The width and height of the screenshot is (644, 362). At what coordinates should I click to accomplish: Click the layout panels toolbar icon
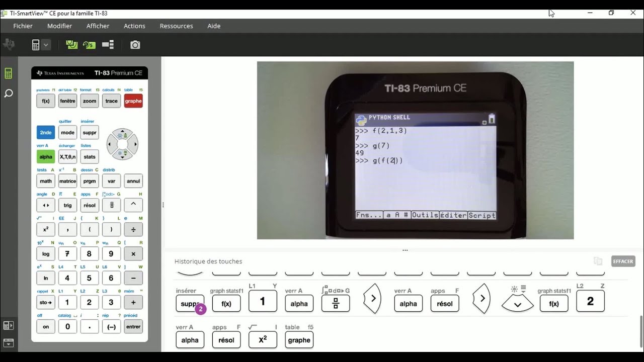point(108,45)
